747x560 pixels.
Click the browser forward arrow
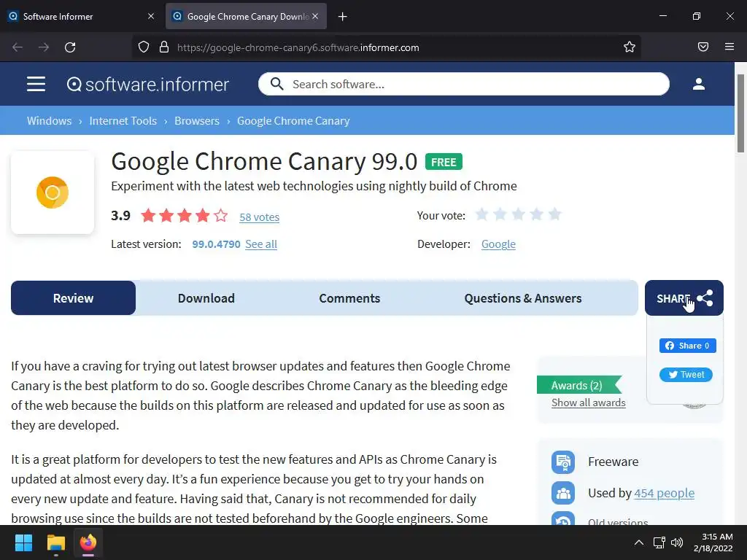point(44,47)
